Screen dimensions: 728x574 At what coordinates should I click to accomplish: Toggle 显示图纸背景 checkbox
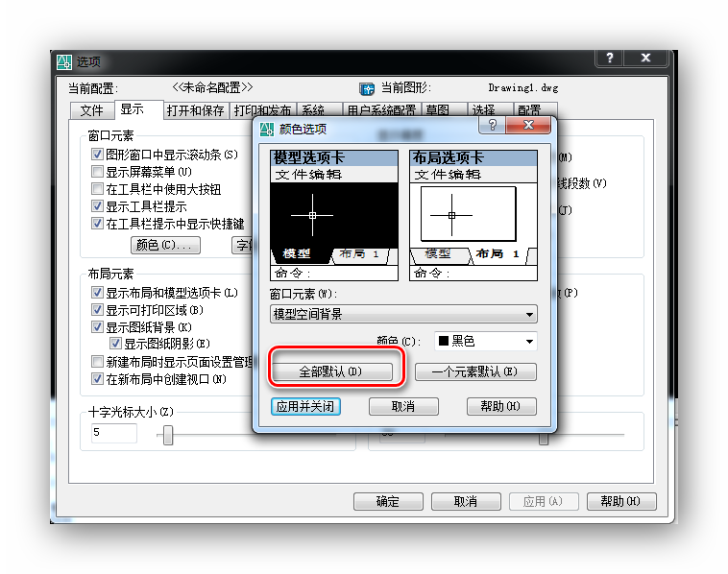tap(97, 326)
